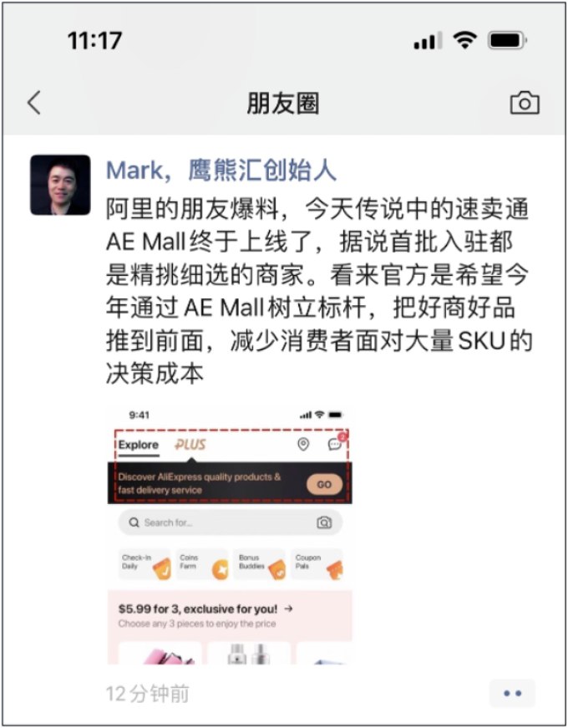Tap the location pin icon
The image size is (568, 728).
pyautogui.click(x=303, y=445)
